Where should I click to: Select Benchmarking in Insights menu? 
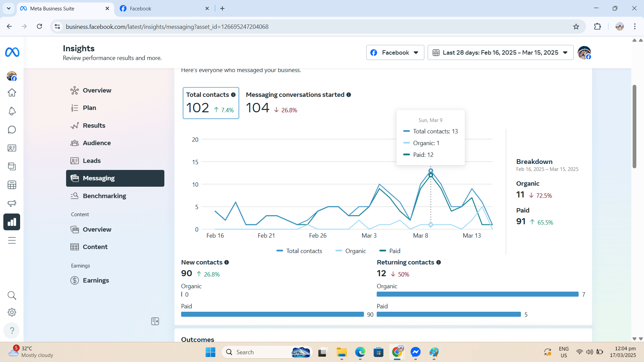point(104,196)
